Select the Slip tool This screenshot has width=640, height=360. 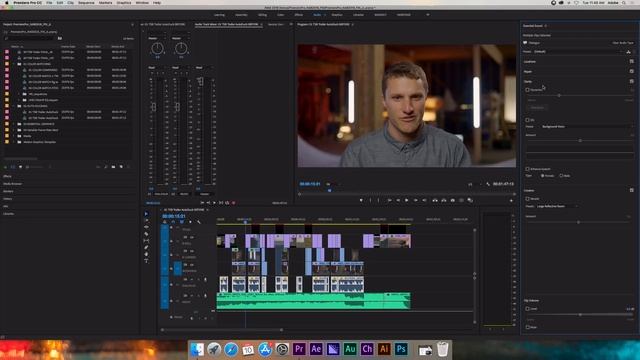[x=146, y=241]
